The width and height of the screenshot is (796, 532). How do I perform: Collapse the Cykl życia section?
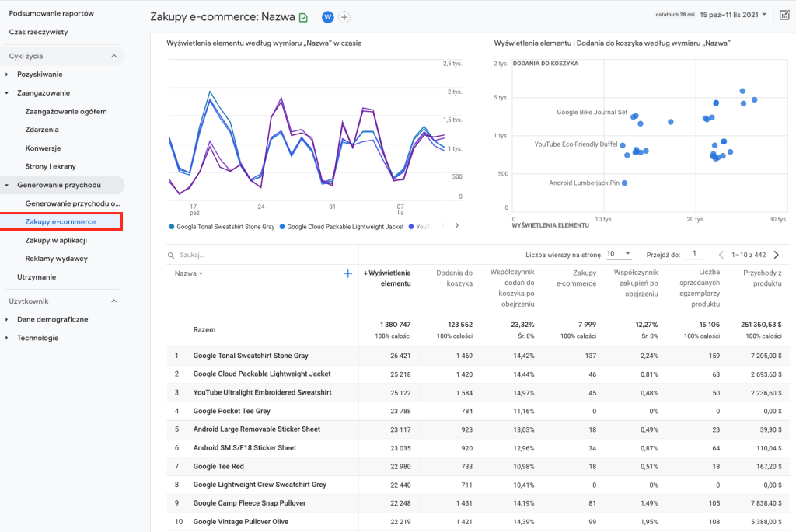click(113, 56)
